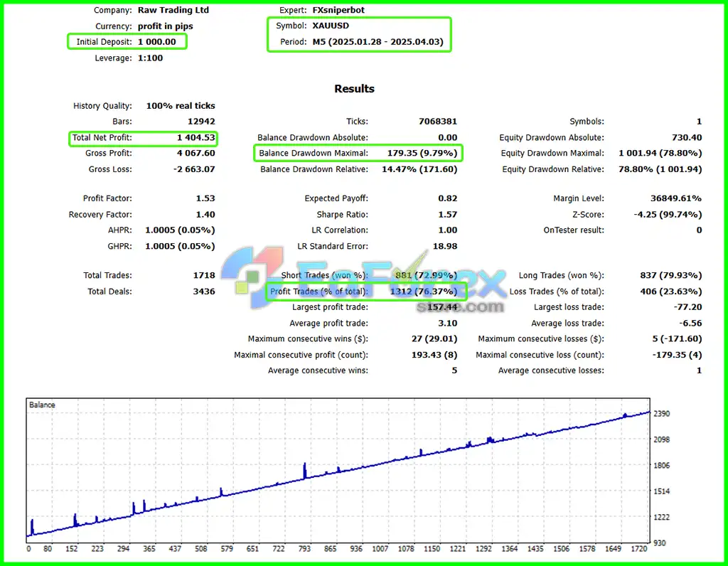This screenshot has height=566, width=728.
Task: Select the Profit Factor value 1.53
Action: [x=205, y=198]
